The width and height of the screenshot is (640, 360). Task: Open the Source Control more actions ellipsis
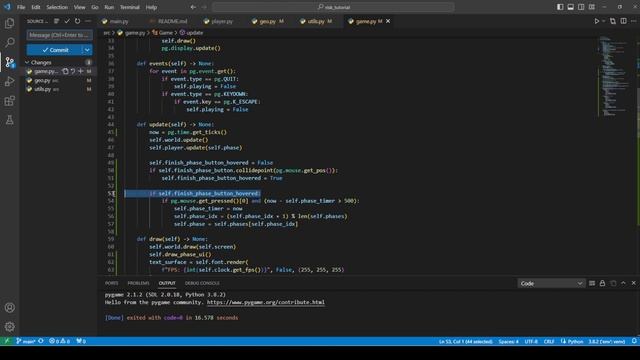click(88, 21)
